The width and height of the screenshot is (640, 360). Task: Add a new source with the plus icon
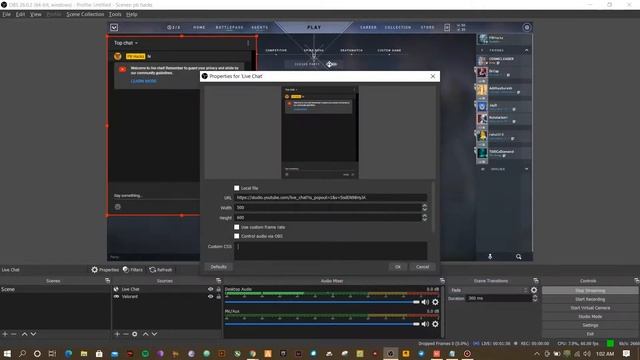(x=117, y=334)
